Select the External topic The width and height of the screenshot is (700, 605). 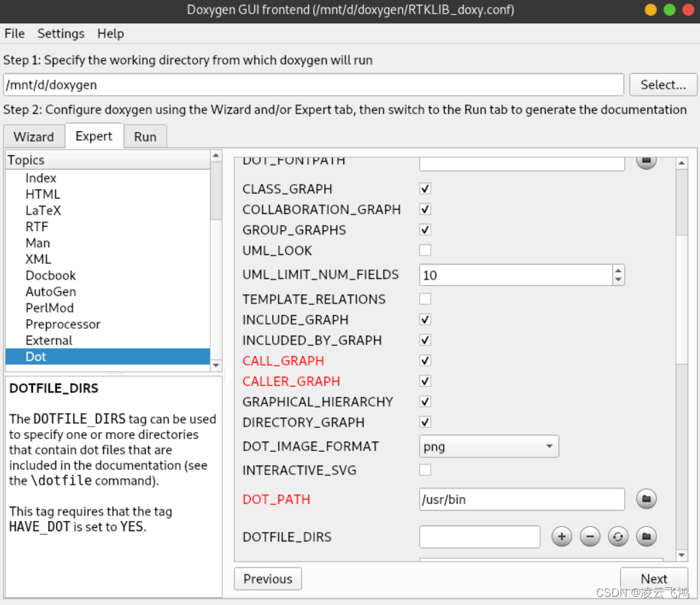pyautogui.click(x=107, y=340)
